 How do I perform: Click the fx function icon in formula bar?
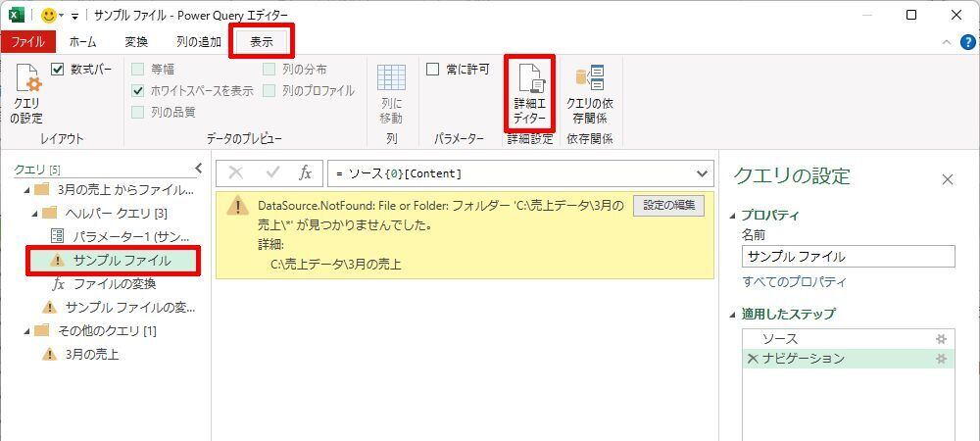(305, 173)
